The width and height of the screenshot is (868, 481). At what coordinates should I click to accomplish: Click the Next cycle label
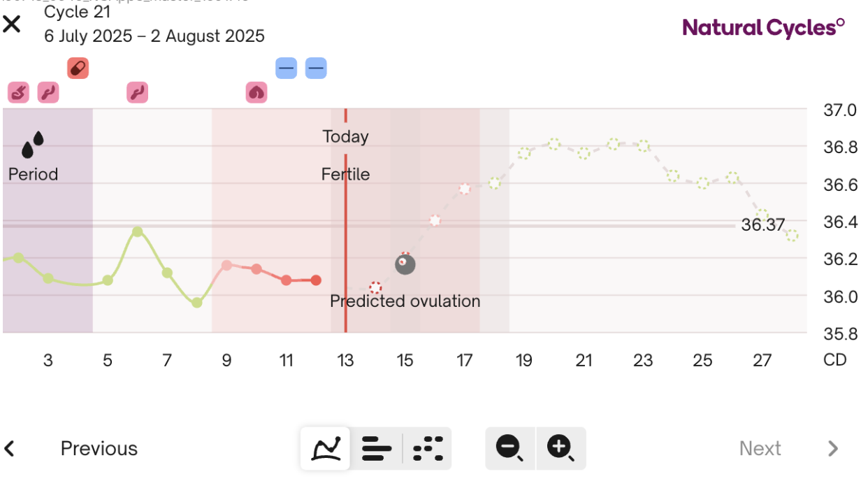(x=760, y=448)
